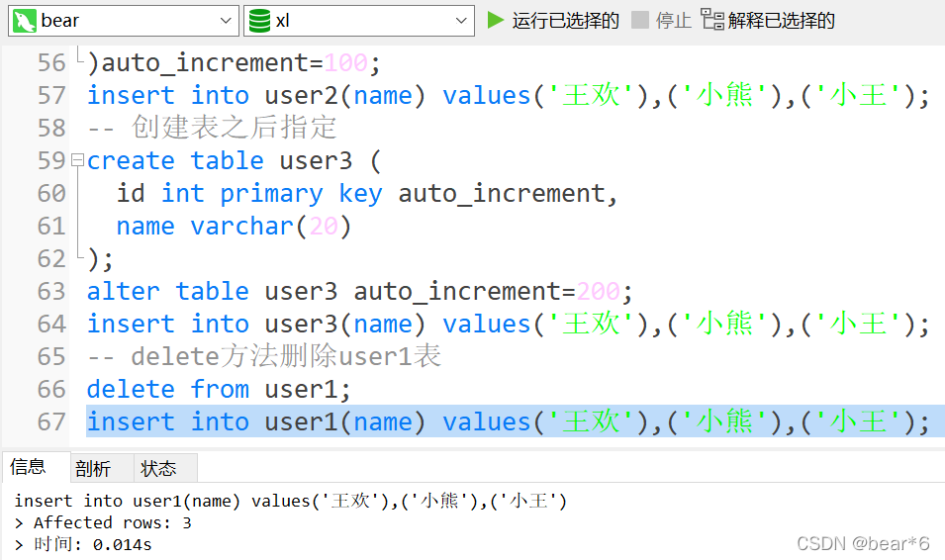
Task: Run the selected SQL statement
Action: point(553,21)
